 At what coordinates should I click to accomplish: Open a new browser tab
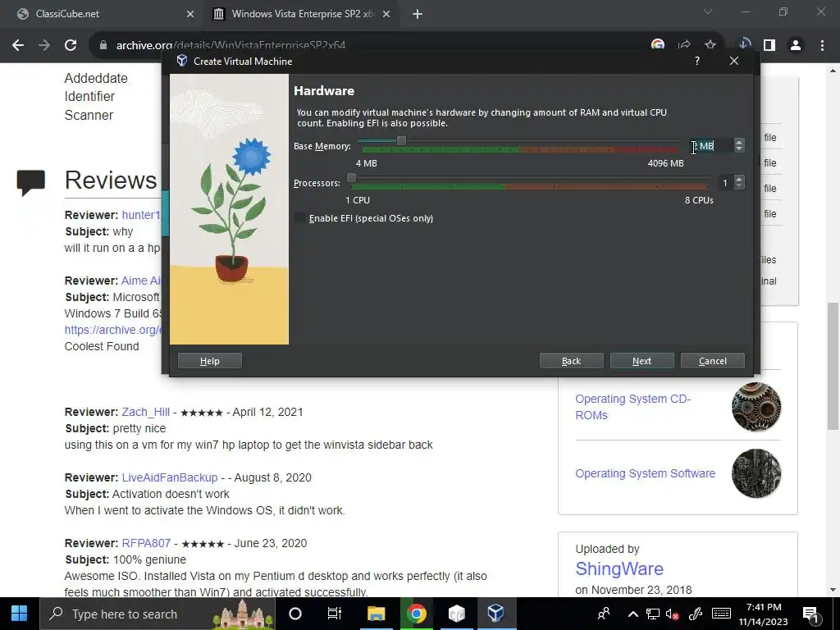pyautogui.click(x=418, y=15)
